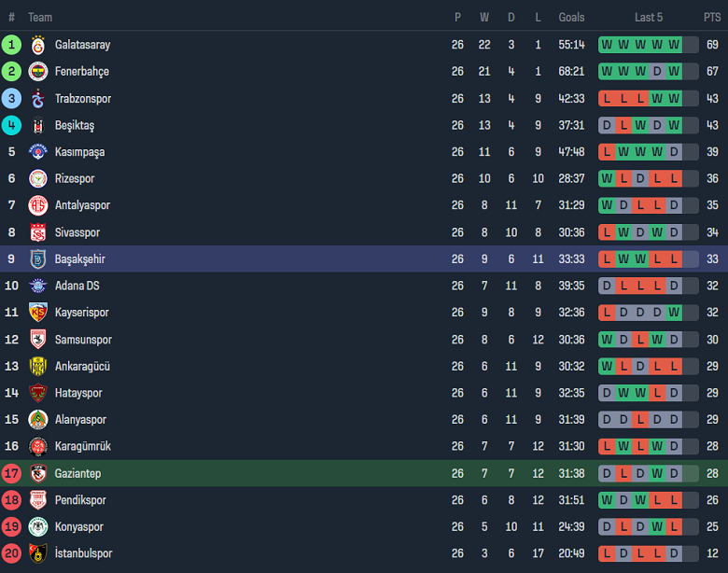Click Pendikspor's red rank 18 badge
This screenshot has height=573, width=728.
tap(11, 500)
